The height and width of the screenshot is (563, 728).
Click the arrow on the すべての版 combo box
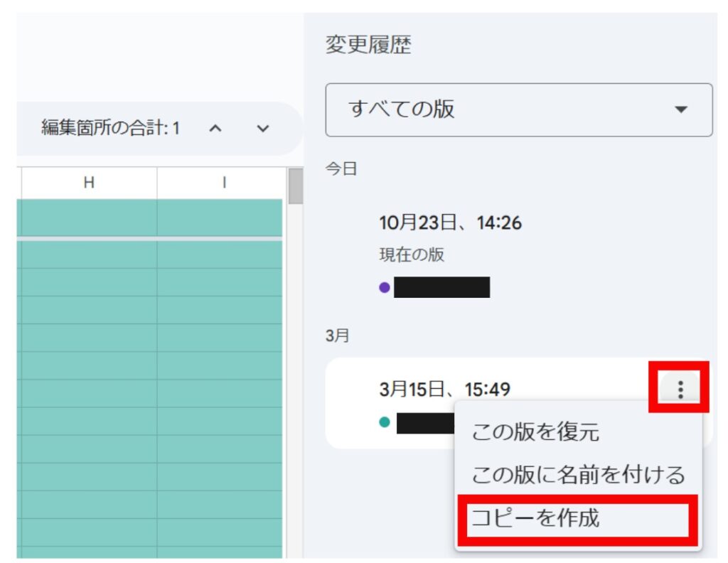click(x=681, y=109)
